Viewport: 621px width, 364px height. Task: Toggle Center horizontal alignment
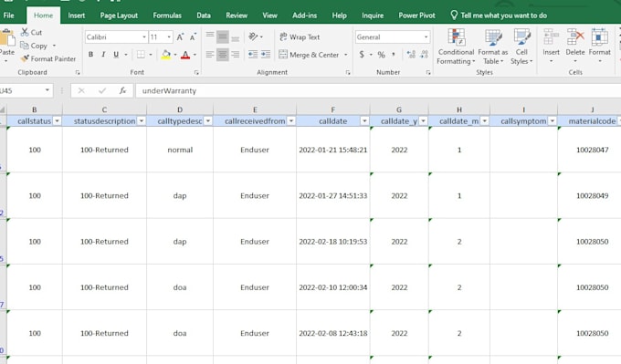tap(223, 55)
